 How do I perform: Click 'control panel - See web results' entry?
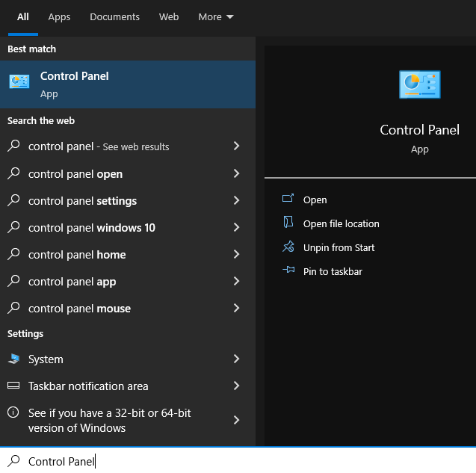point(128,146)
